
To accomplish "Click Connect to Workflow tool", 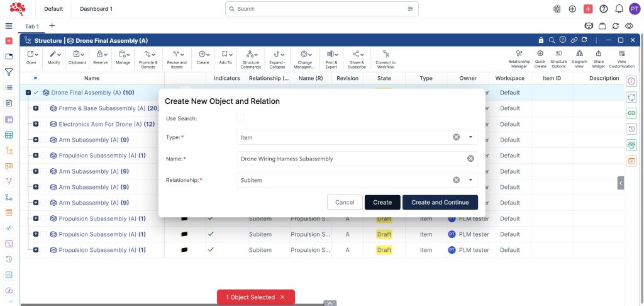I will [386, 59].
